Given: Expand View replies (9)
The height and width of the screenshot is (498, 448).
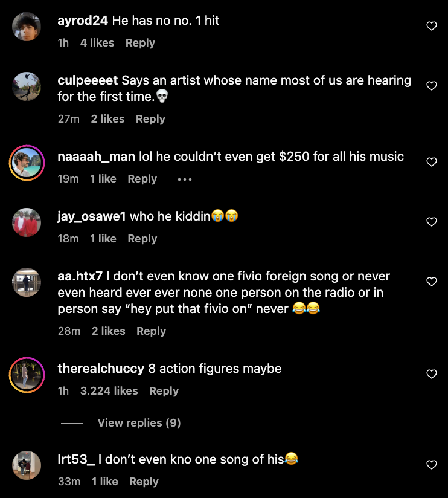Looking at the screenshot, I should [x=139, y=423].
